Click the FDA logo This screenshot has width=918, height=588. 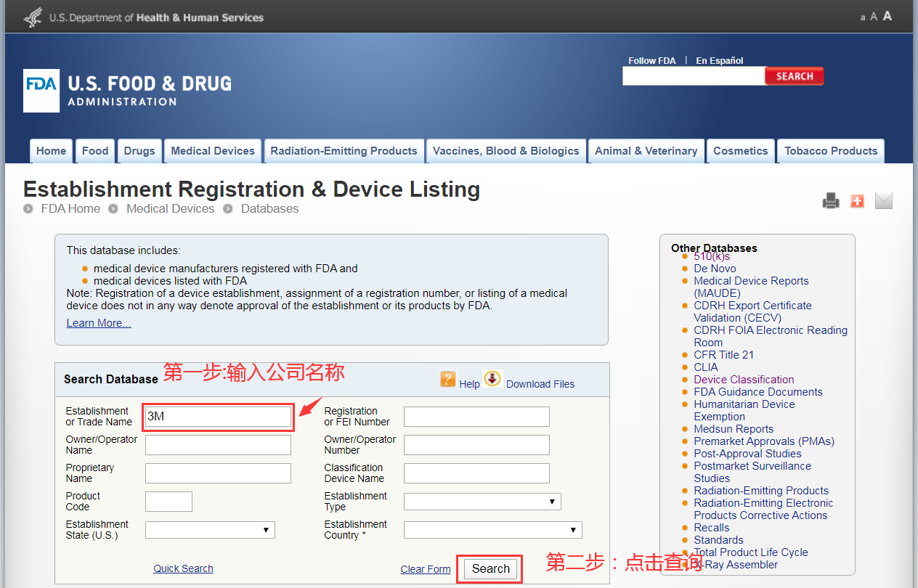pyautogui.click(x=41, y=90)
